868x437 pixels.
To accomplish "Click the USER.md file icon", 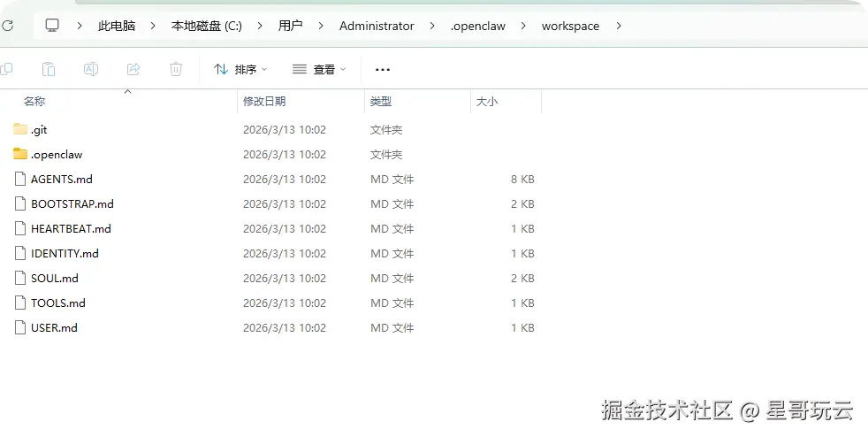I will point(20,327).
